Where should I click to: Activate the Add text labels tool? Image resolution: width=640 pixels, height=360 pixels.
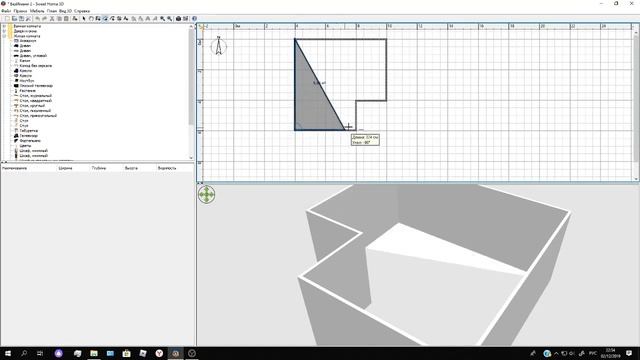pyautogui.click(x=126, y=18)
